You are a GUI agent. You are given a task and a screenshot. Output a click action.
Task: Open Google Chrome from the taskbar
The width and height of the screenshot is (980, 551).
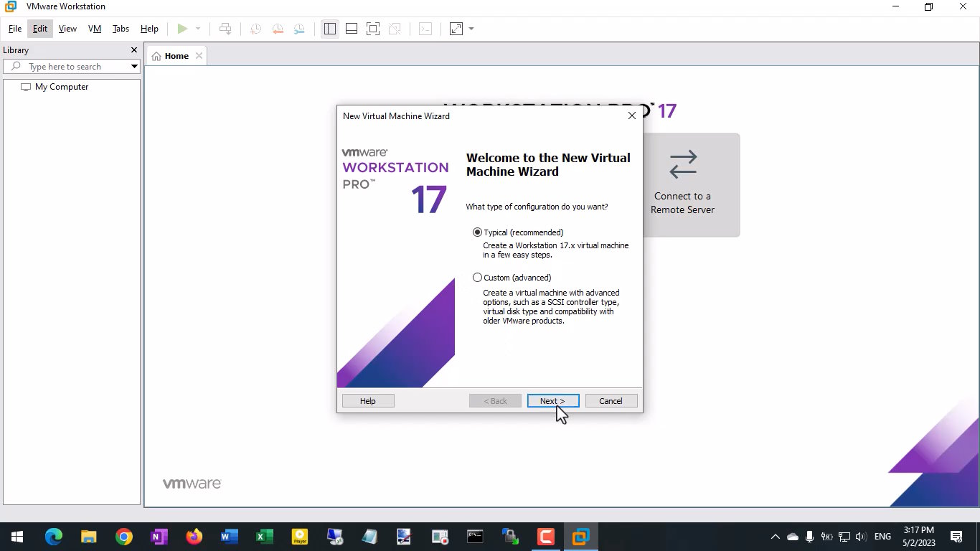tap(124, 537)
